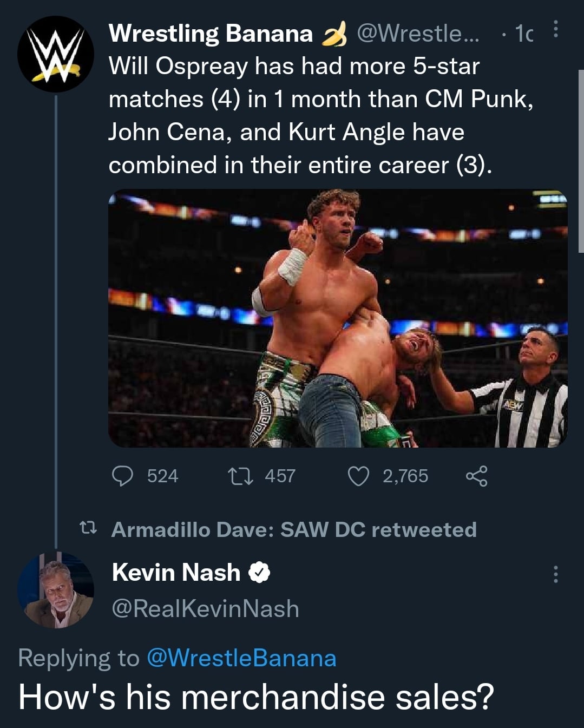
Task: Like the tweet with heart icon
Action: [358, 476]
